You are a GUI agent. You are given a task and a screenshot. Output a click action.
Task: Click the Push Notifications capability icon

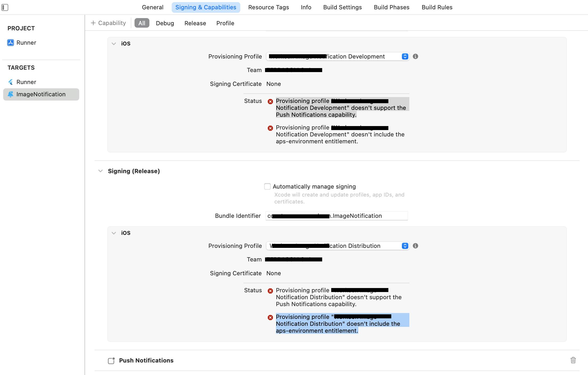(x=111, y=361)
